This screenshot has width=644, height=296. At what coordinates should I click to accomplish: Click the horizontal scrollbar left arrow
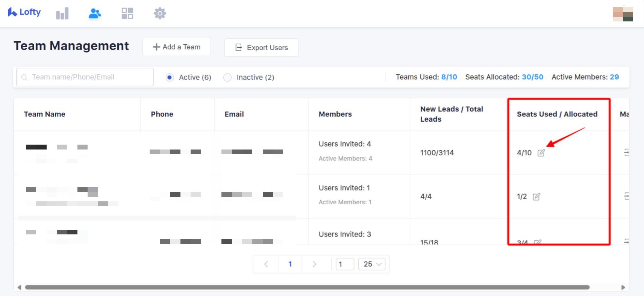pyautogui.click(x=19, y=287)
